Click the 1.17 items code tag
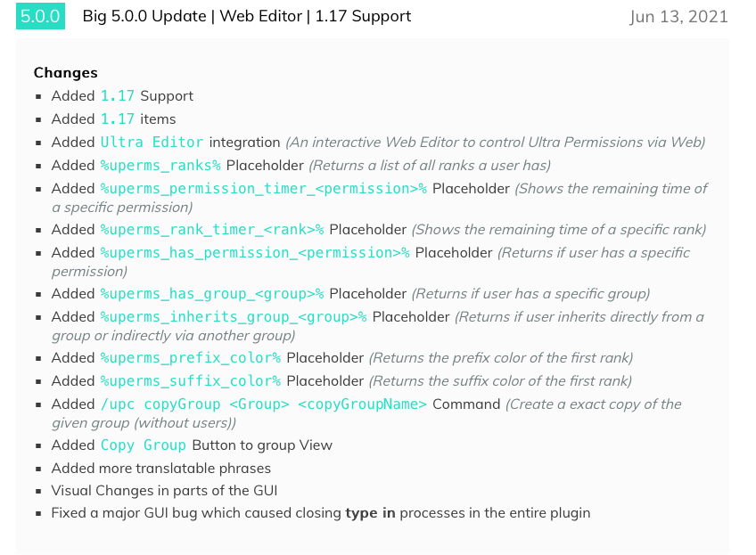This screenshot has height=555, width=756. coord(117,119)
